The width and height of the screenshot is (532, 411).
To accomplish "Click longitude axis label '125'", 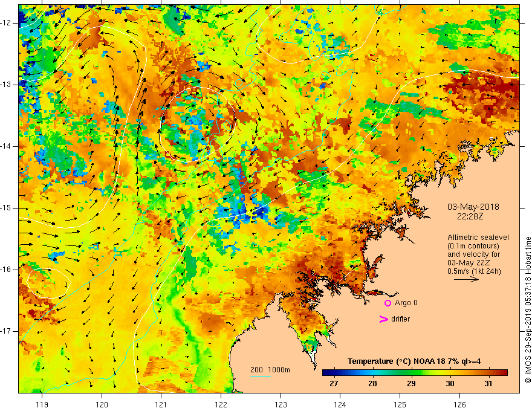I will coord(400,404).
